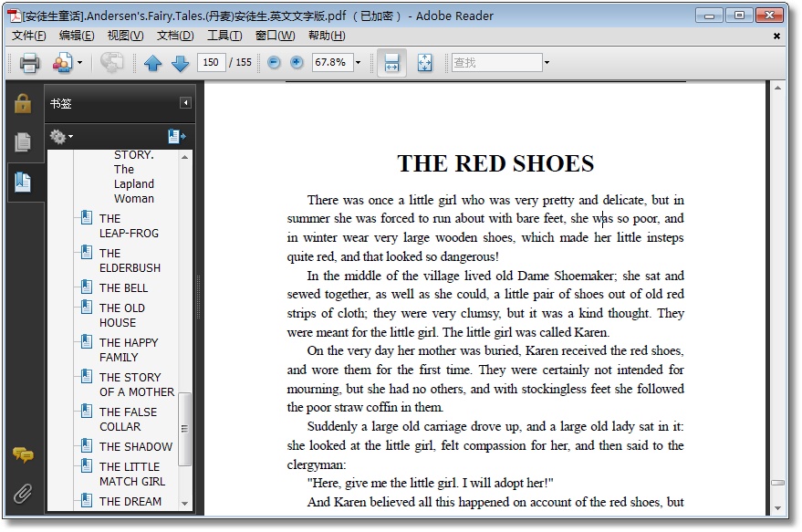Click THE RED SHOES heading in the page
The height and width of the screenshot is (532, 802).
tap(495, 163)
